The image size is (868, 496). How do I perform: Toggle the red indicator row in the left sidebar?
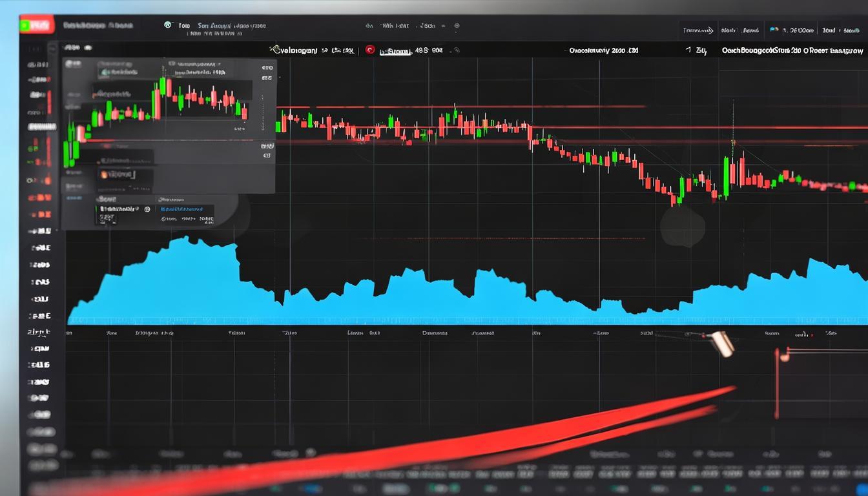tap(40, 196)
